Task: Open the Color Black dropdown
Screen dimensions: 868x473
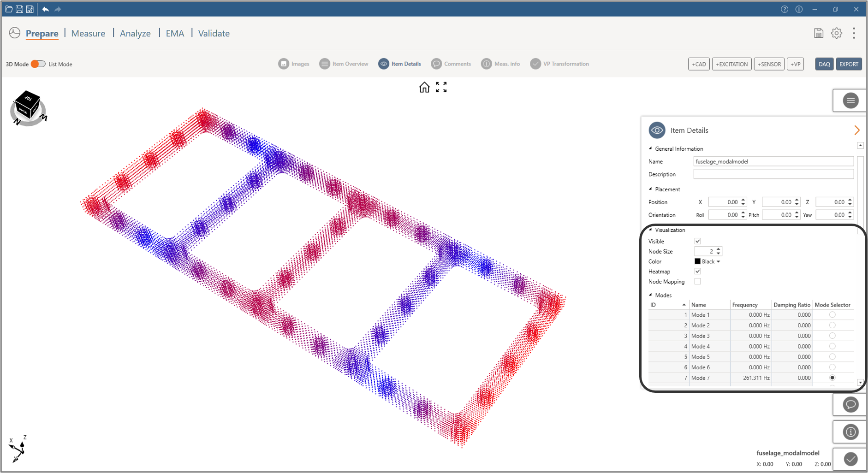Action: point(708,261)
